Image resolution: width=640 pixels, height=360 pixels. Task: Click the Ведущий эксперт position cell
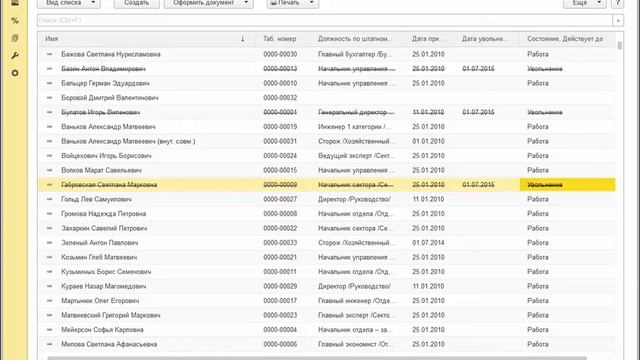pos(356,156)
